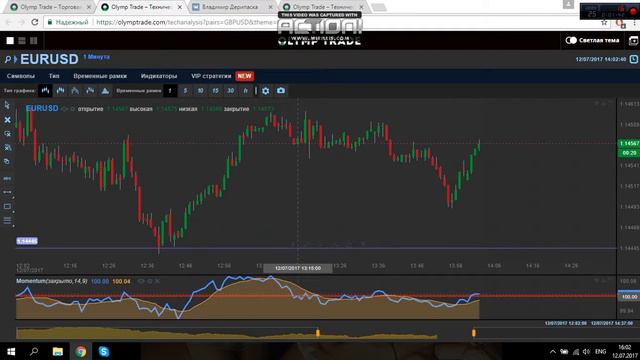Viewport: 640px width, 360px height.
Task: Bookmark page with the star icon
Action: point(604,22)
